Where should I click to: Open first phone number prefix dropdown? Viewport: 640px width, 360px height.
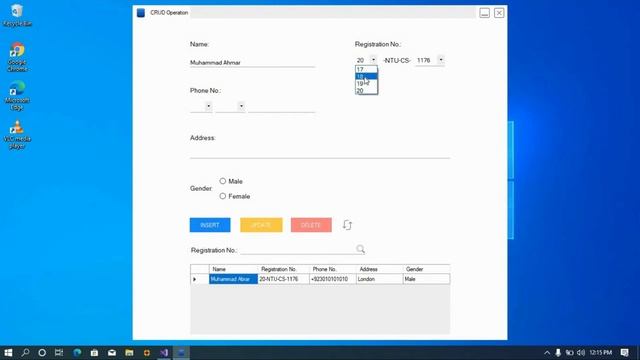point(209,106)
